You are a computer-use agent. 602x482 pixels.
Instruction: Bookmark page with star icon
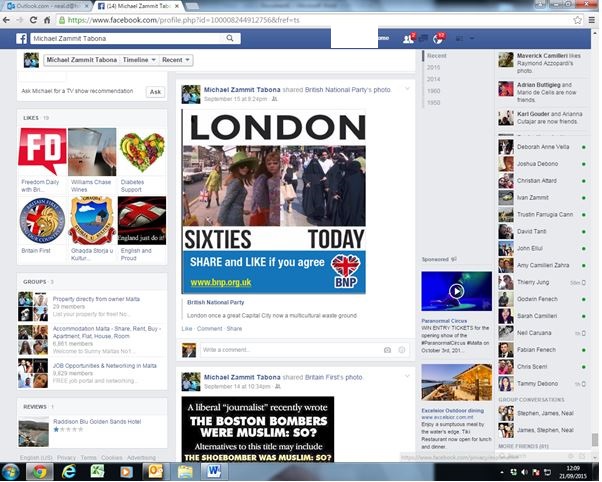(x=577, y=20)
